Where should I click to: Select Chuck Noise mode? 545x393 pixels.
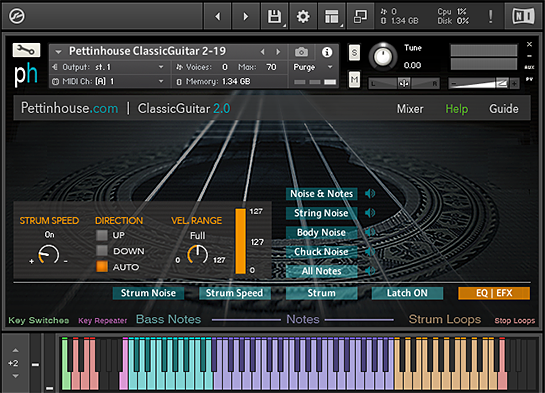pos(322,251)
